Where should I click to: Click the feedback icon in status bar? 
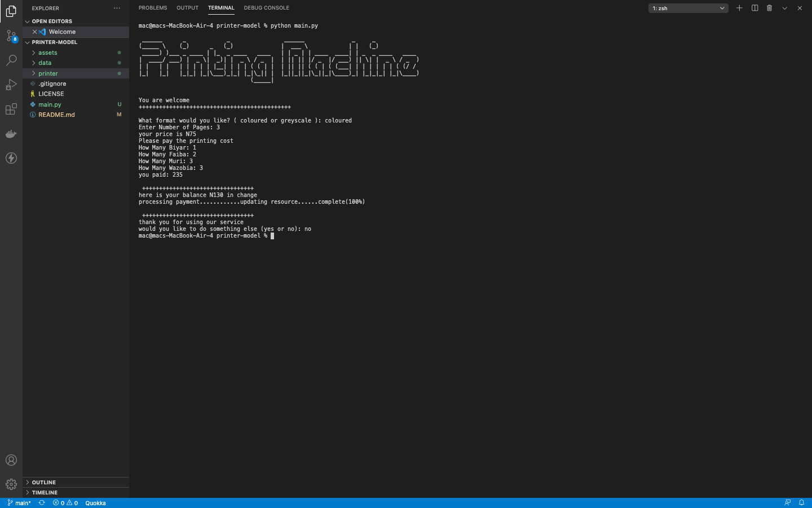pos(788,503)
